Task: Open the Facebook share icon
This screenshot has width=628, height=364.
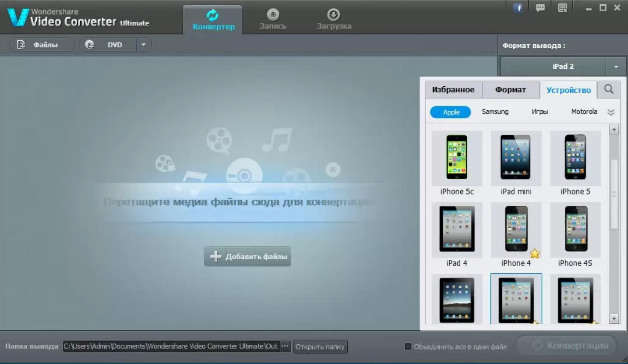Action: (x=518, y=7)
